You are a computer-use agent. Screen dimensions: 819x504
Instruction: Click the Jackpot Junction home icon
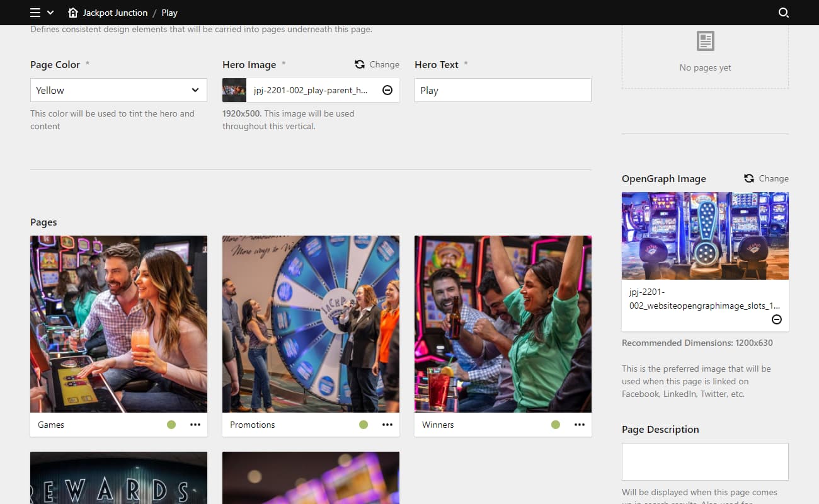73,13
